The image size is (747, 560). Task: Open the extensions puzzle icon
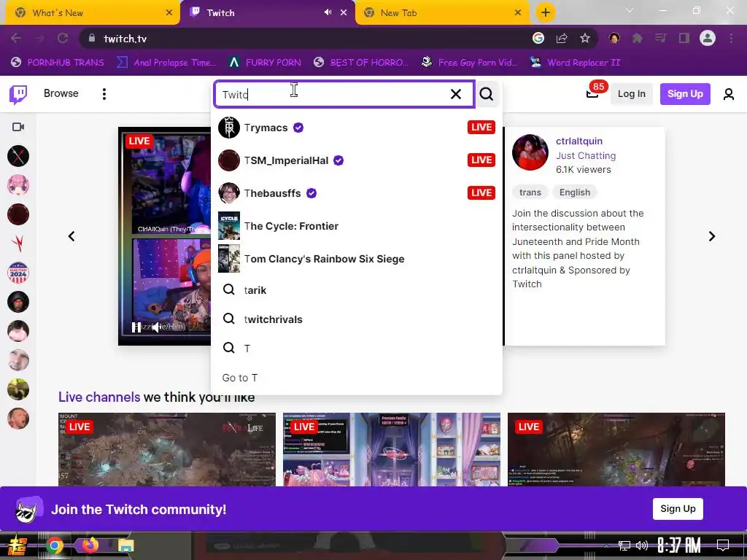pyautogui.click(x=638, y=39)
